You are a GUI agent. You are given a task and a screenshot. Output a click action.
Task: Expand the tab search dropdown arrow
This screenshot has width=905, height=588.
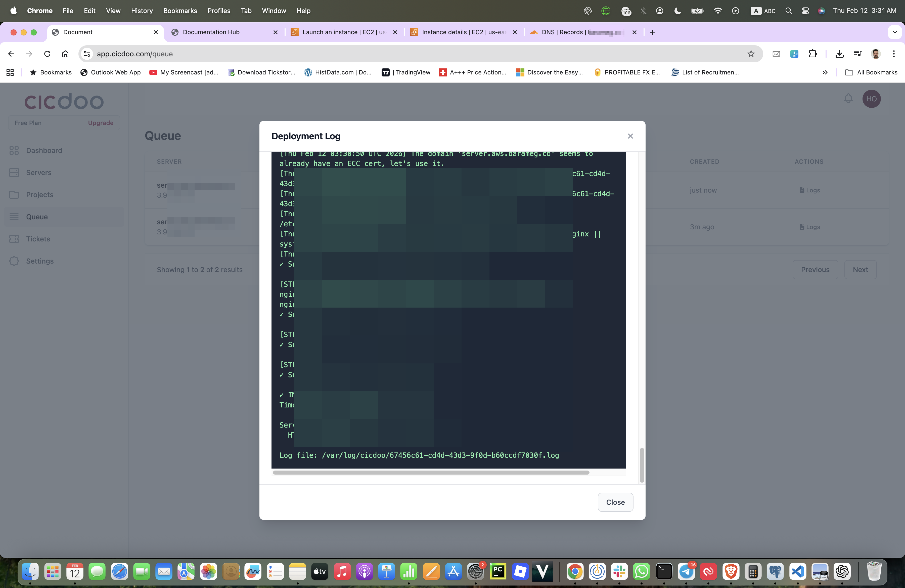894,32
